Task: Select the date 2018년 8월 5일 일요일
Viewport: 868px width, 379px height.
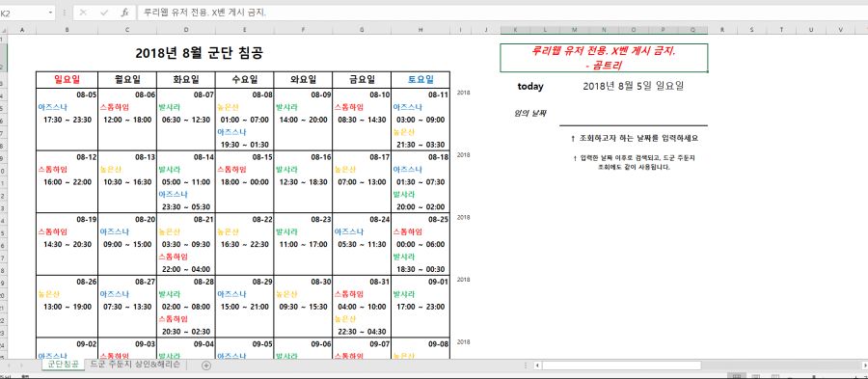Action: pyautogui.click(x=634, y=87)
